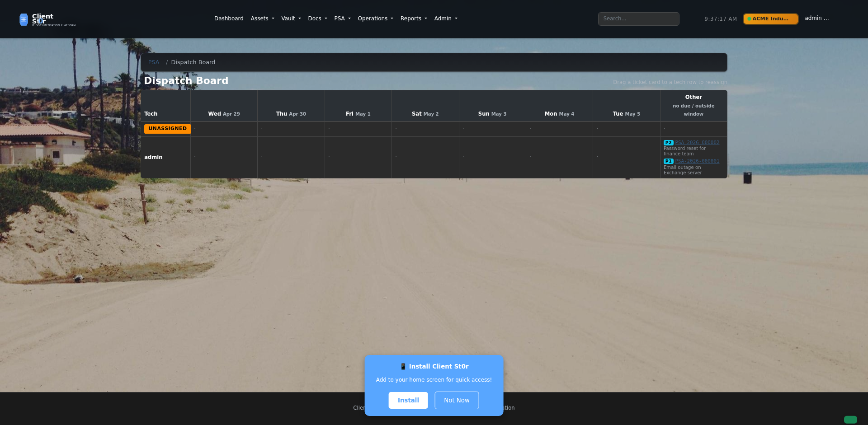Dismiss install prompt with Not Now
The height and width of the screenshot is (425, 868).
pos(457,400)
